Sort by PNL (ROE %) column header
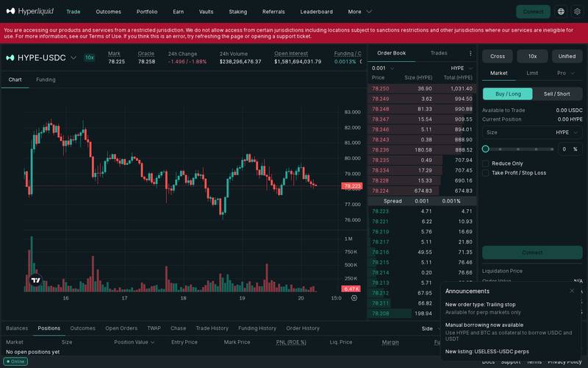This screenshot has height=368, width=588. [291, 342]
